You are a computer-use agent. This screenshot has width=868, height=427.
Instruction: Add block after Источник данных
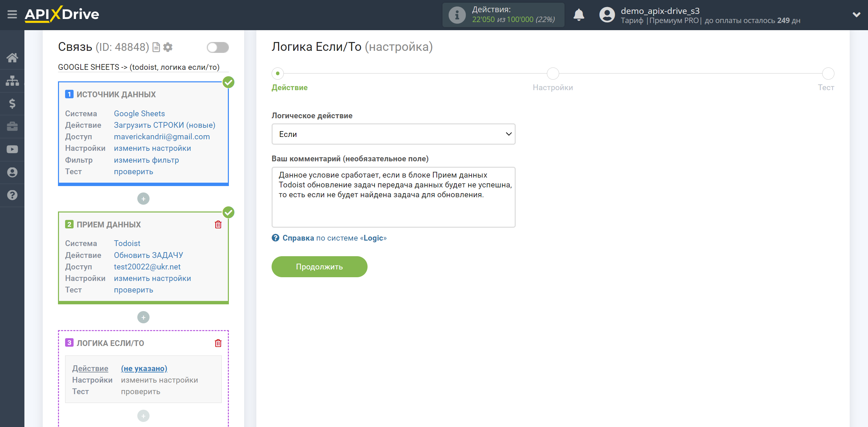click(143, 199)
